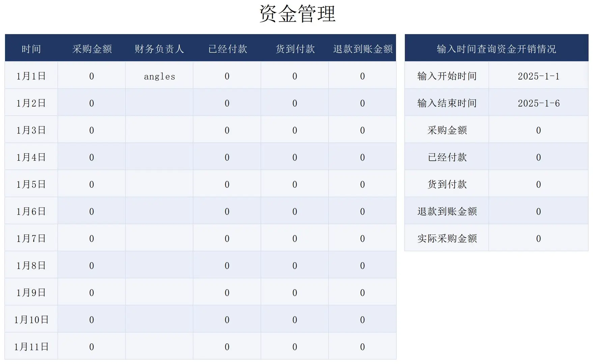The width and height of the screenshot is (593, 364).
Task: Select the 2025-1-1 start date cell
Action: click(538, 76)
